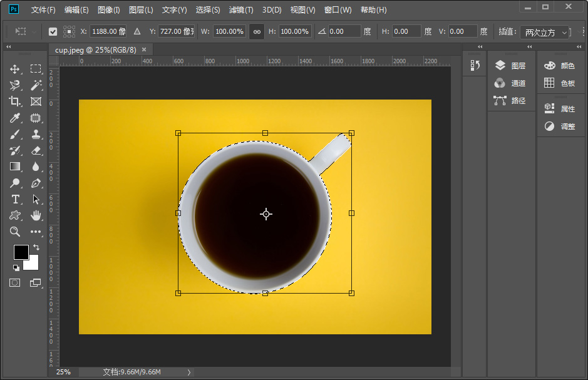This screenshot has height=380, width=588.
Task: Open the 色板 swatches panel
Action: pos(560,83)
